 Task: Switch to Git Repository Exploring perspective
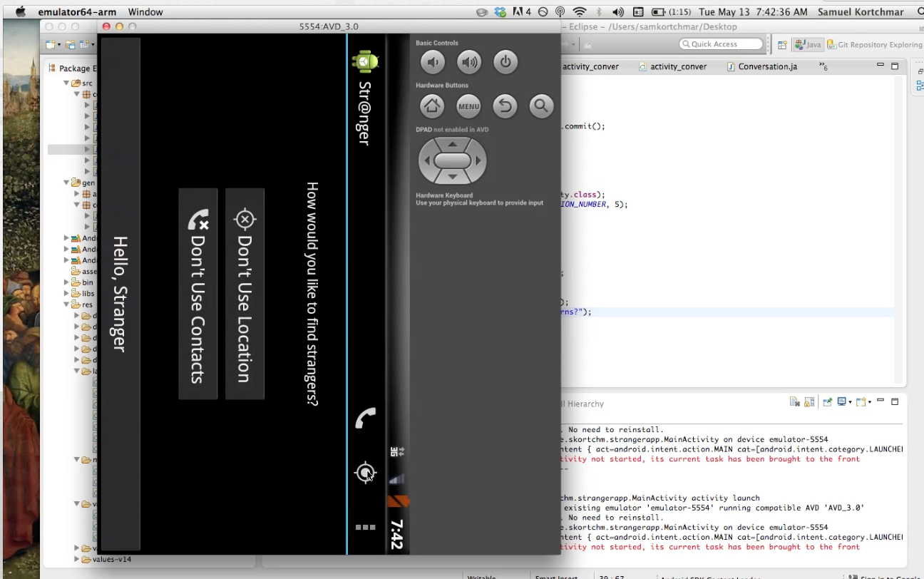(874, 44)
